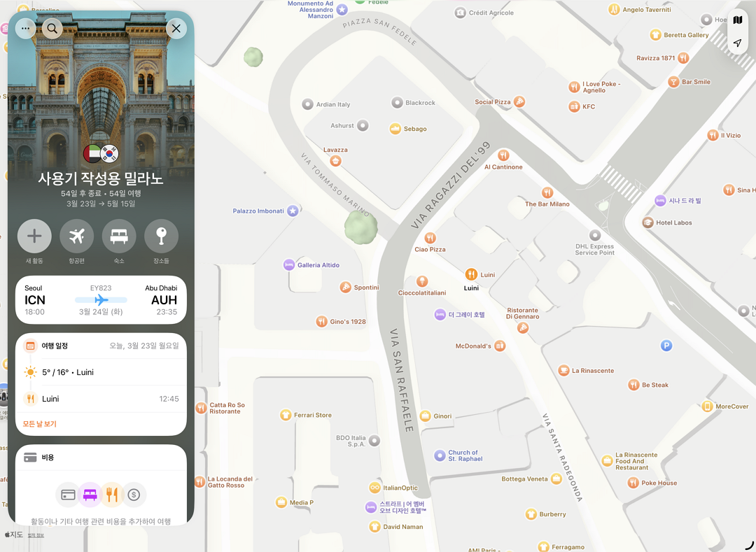Click the Beretta Gallery marker
756x552 pixels.
(x=655, y=34)
